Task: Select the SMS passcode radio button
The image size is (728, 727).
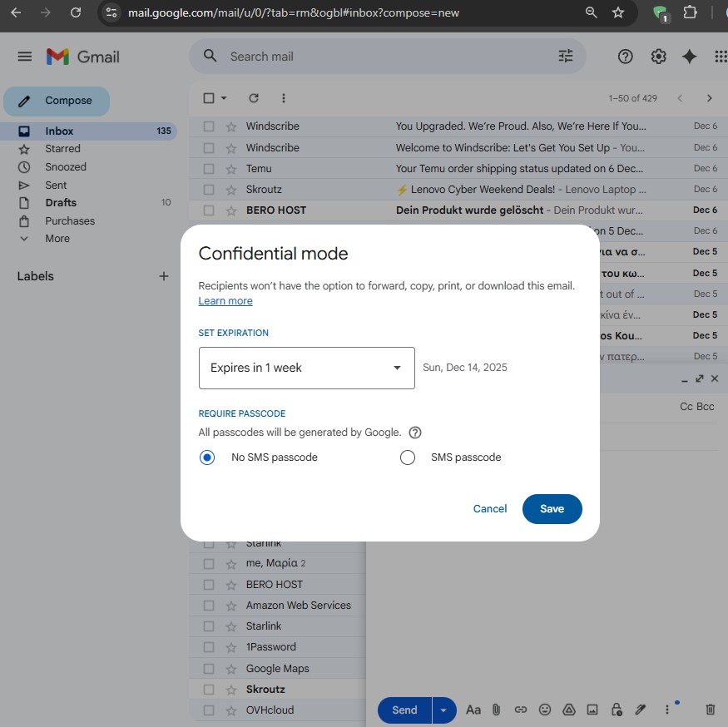Action: (408, 457)
